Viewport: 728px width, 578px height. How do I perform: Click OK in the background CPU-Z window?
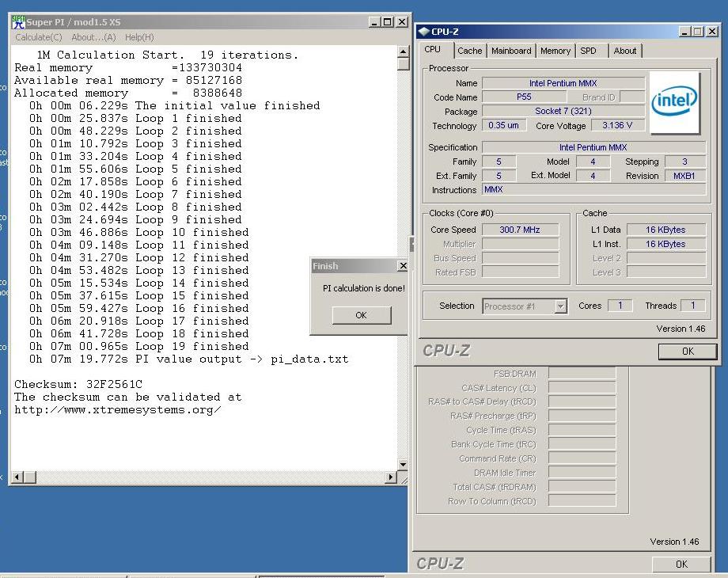[681, 564]
